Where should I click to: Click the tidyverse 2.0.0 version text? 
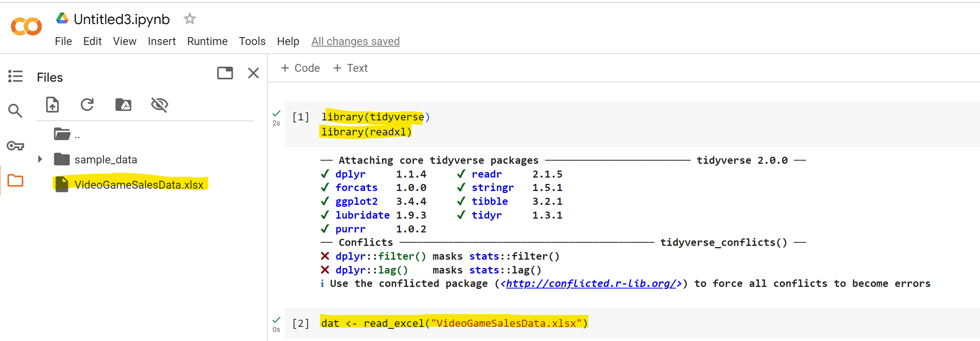[742, 160]
